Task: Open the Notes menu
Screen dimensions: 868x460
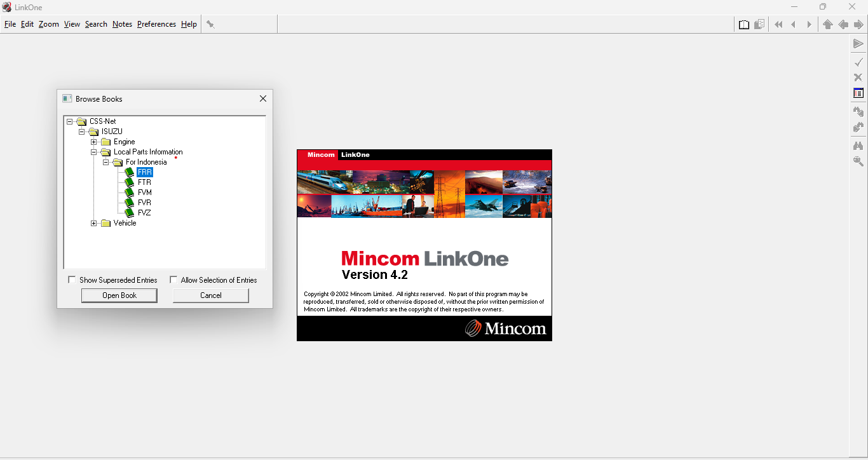Action: click(122, 24)
